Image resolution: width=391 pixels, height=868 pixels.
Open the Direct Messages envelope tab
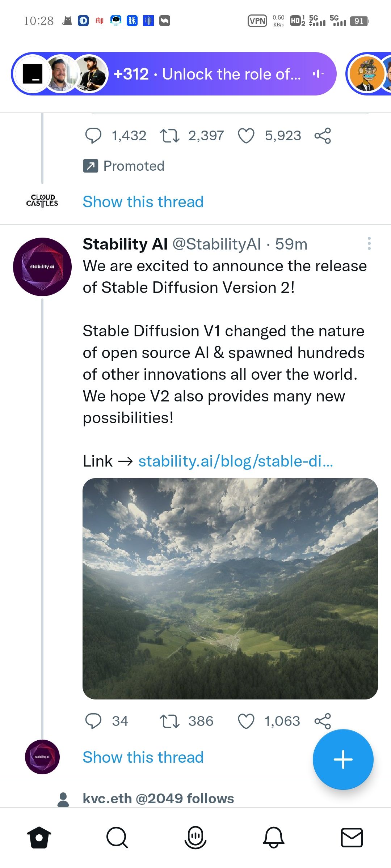click(x=352, y=837)
